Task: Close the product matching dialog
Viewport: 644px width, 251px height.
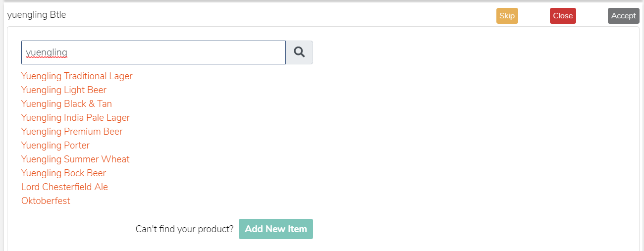Action: coord(563,16)
